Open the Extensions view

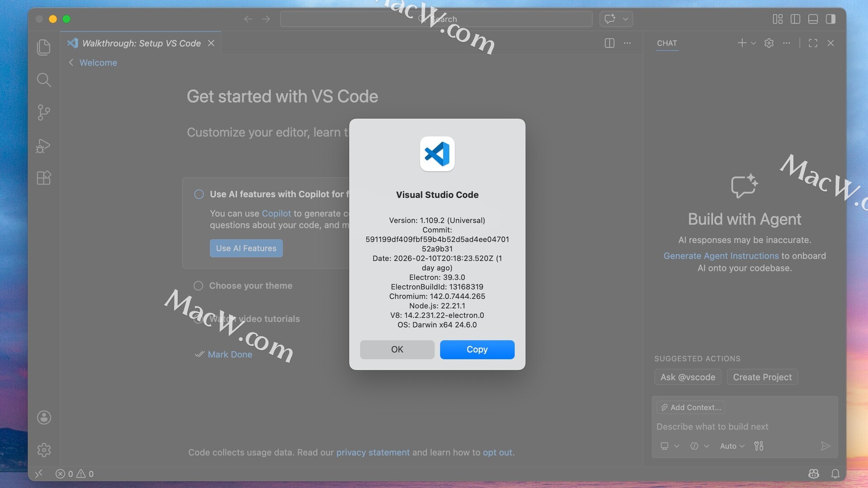click(44, 178)
